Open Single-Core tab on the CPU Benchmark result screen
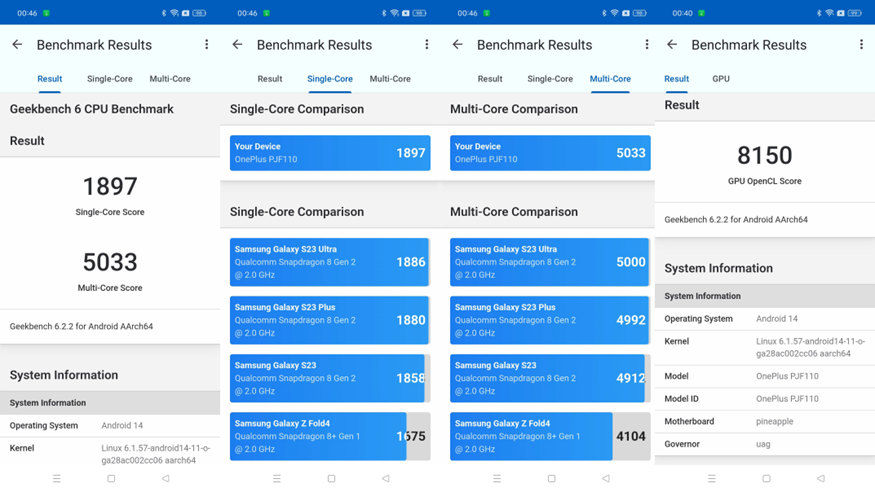875x492 pixels. tap(110, 79)
